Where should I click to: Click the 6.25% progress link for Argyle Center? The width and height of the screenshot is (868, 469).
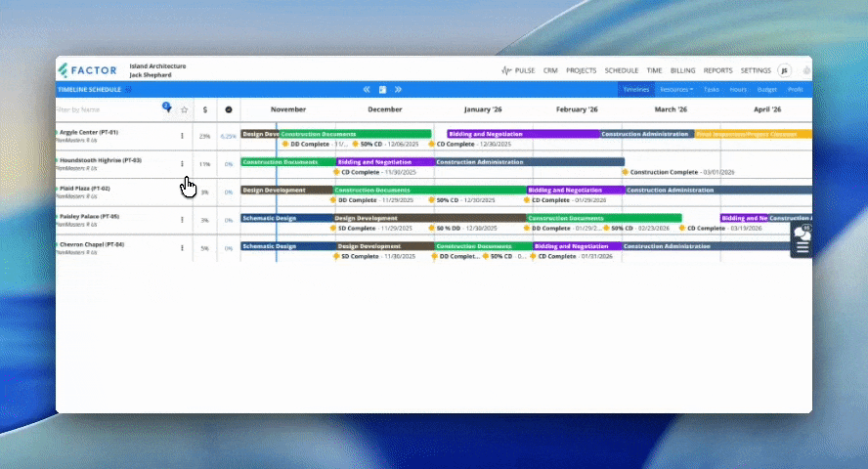click(x=228, y=136)
